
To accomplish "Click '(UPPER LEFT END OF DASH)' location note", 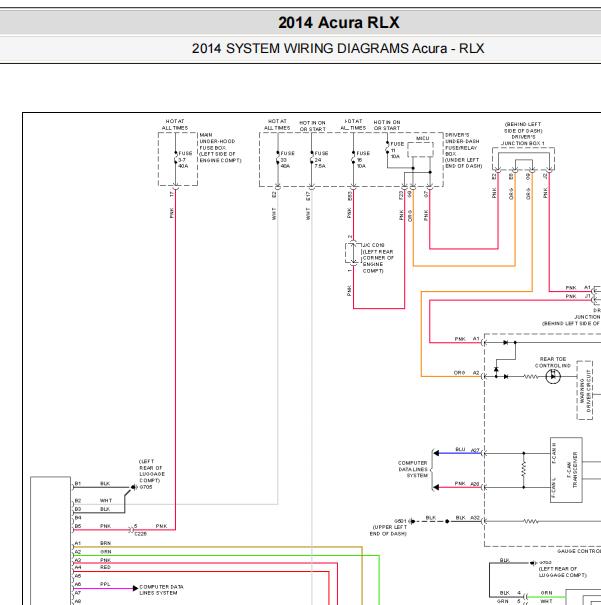I will 389,530.
